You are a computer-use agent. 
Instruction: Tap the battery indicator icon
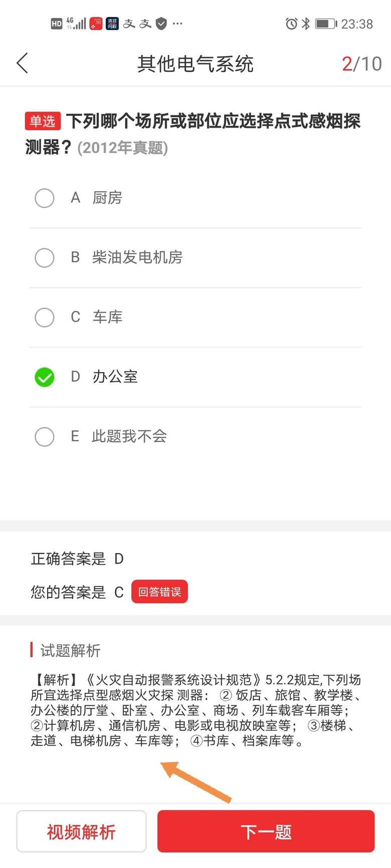[326, 24]
